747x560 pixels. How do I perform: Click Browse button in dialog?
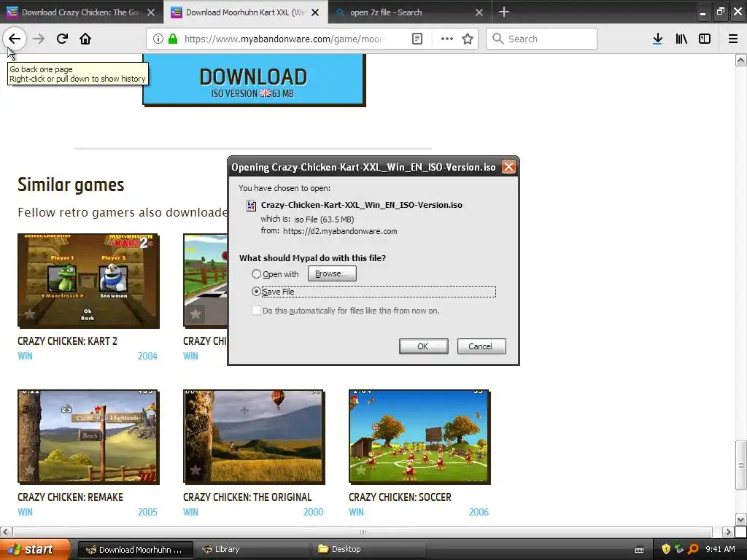(332, 273)
